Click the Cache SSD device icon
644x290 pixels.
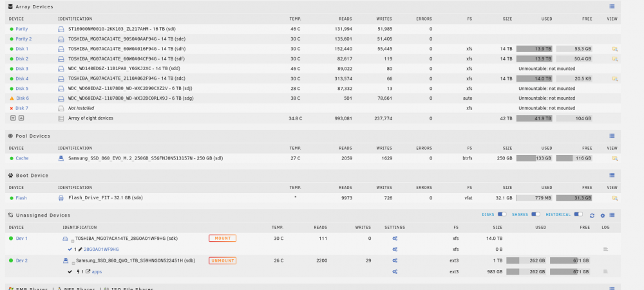coord(61,158)
